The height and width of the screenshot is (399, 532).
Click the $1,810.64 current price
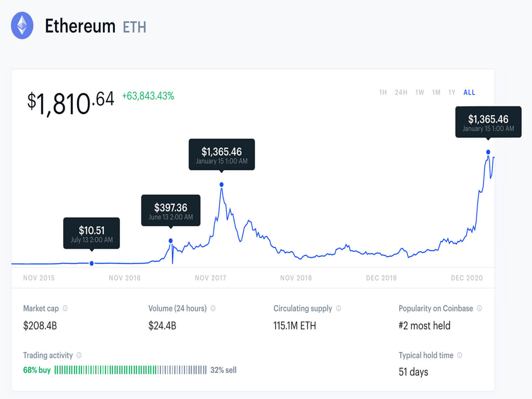point(71,102)
